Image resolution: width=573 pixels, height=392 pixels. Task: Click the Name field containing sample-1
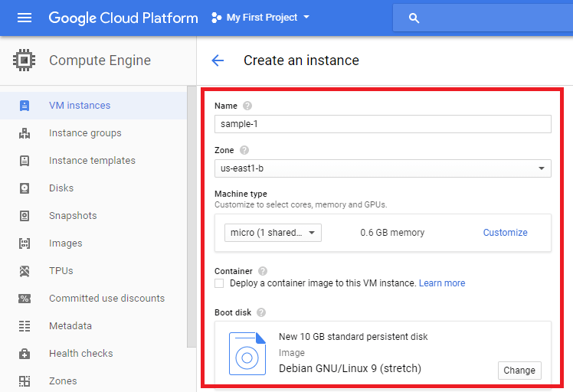(x=382, y=124)
